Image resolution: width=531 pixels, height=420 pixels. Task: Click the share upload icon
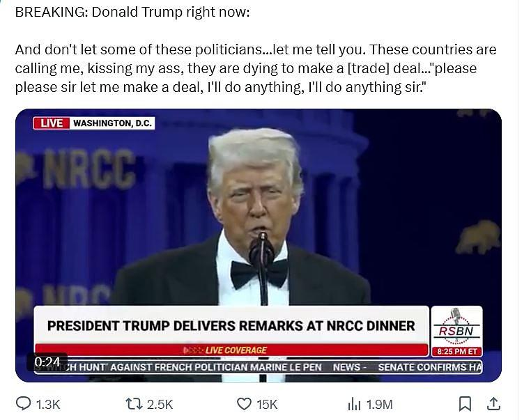493,404
